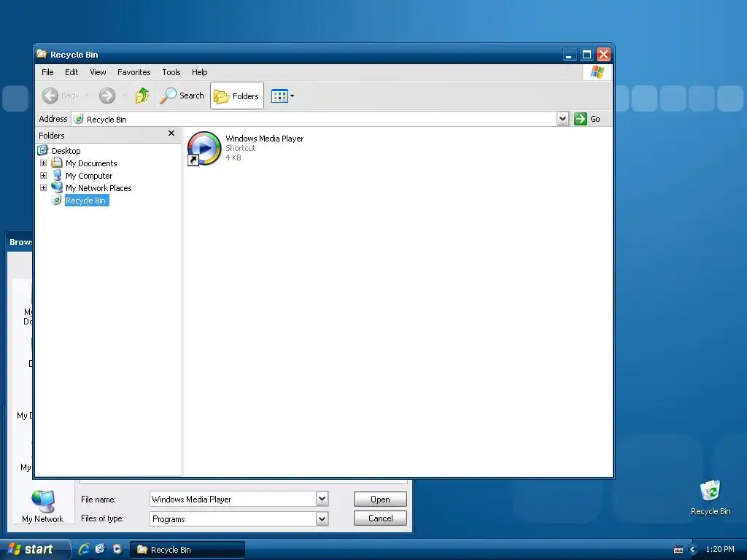The width and height of the screenshot is (747, 560).
Task: Select My Network in Browse dialog sidebar
Action: (x=42, y=506)
